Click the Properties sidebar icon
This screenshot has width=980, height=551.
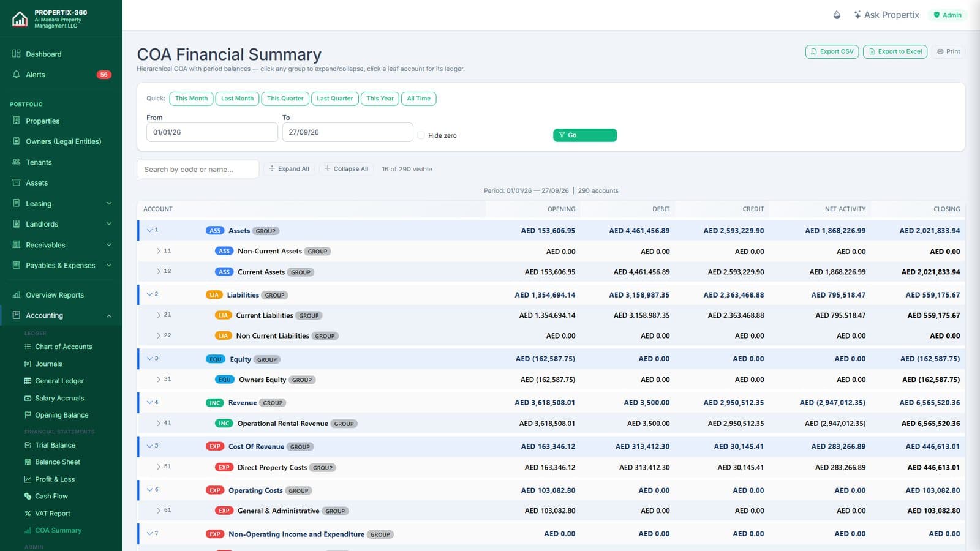click(17, 121)
